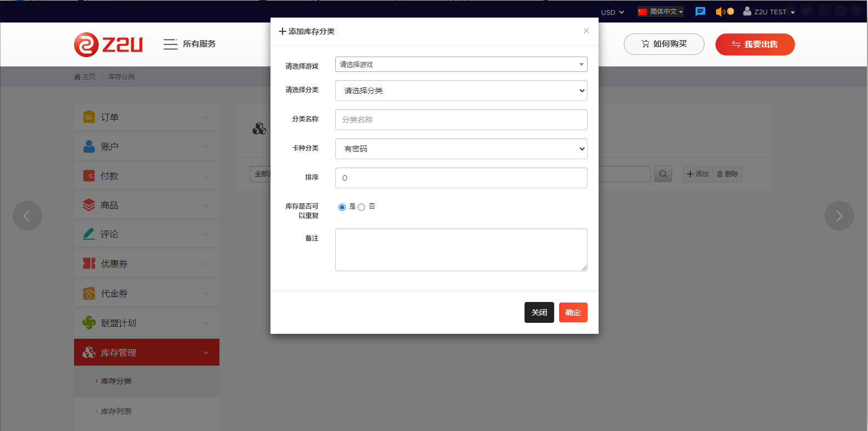The image size is (868, 431).
Task: Click the Z2U logo
Action: [x=108, y=44]
